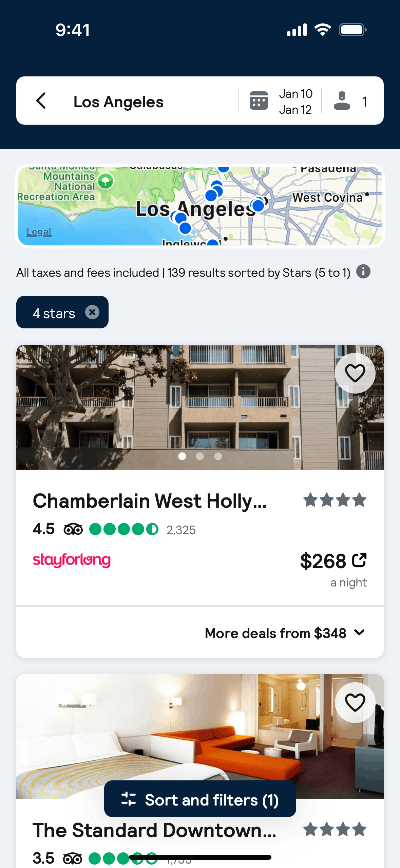Open the results info icon

click(363, 272)
